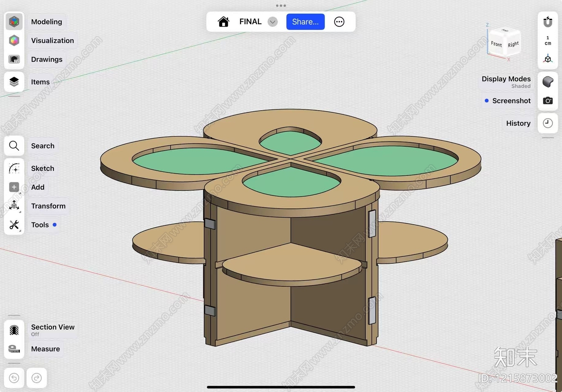The height and width of the screenshot is (392, 562).
Task: Change the 1 cm grid unit setting
Action: (x=548, y=40)
